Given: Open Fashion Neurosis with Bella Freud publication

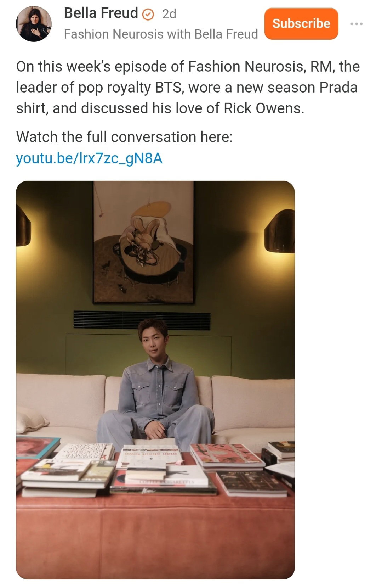Looking at the screenshot, I should [x=161, y=34].
